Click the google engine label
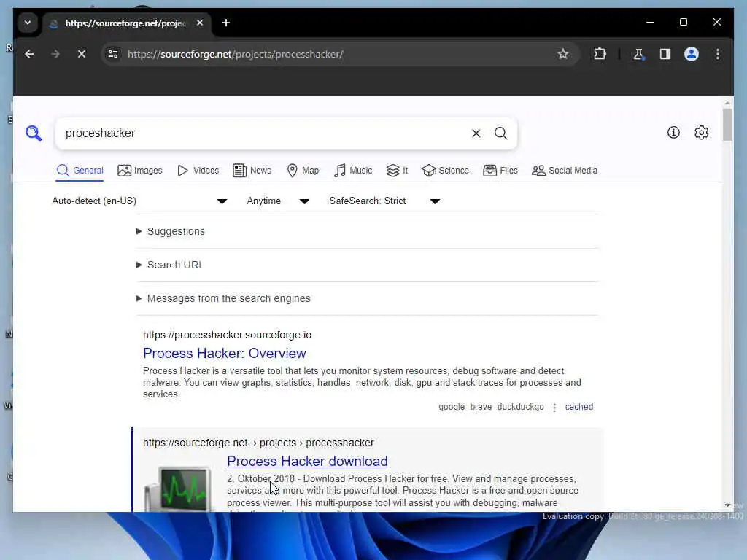 [x=452, y=407]
